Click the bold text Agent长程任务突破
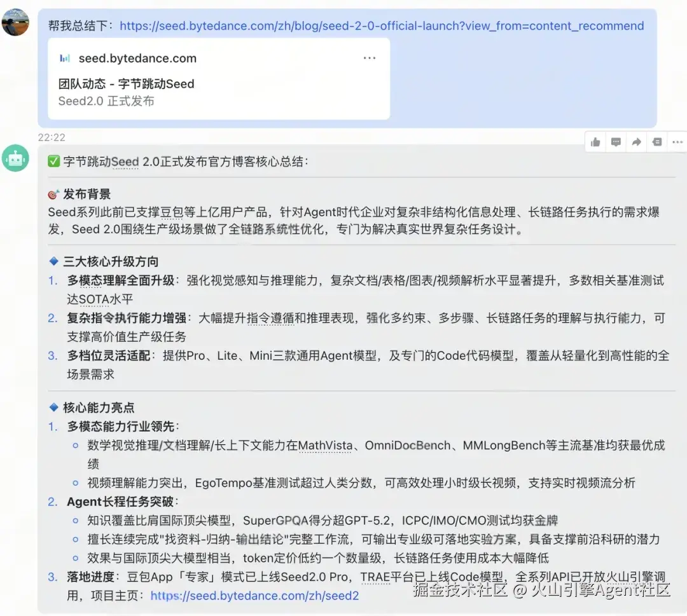 (x=120, y=502)
